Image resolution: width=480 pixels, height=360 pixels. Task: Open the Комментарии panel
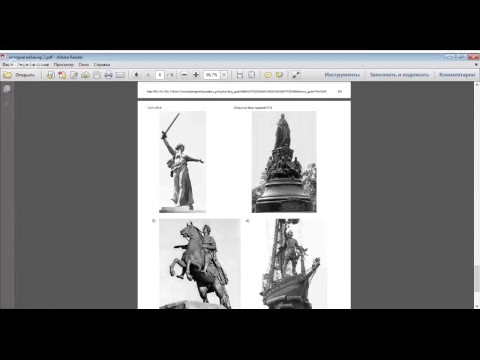(457, 75)
